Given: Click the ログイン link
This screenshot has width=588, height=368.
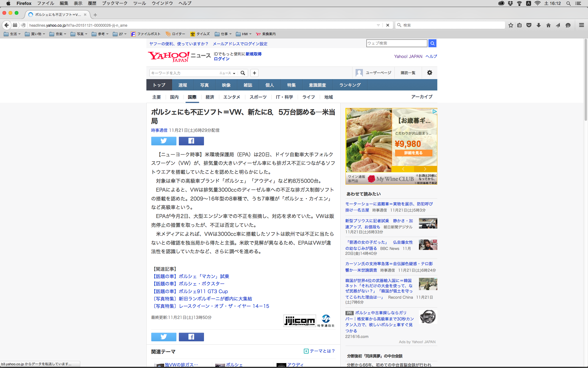Looking at the screenshot, I should (221, 59).
